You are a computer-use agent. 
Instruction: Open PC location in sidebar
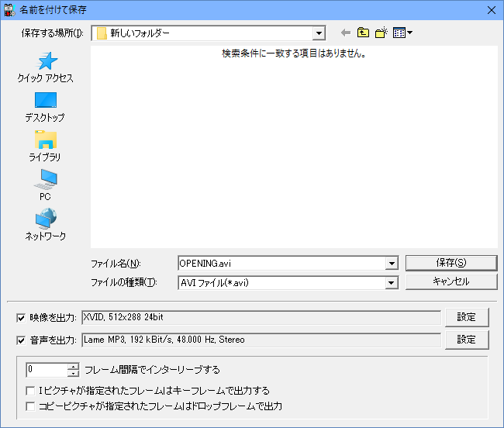[45, 186]
